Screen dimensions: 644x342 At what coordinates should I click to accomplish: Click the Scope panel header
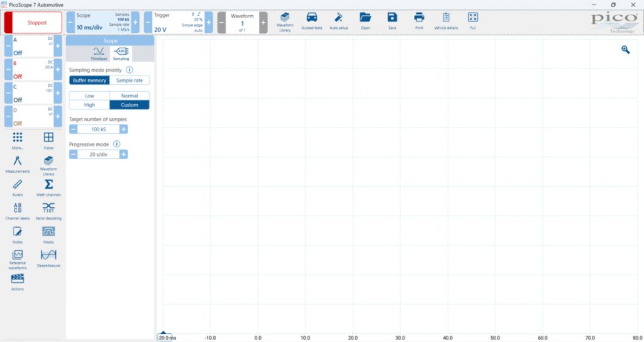(110, 41)
